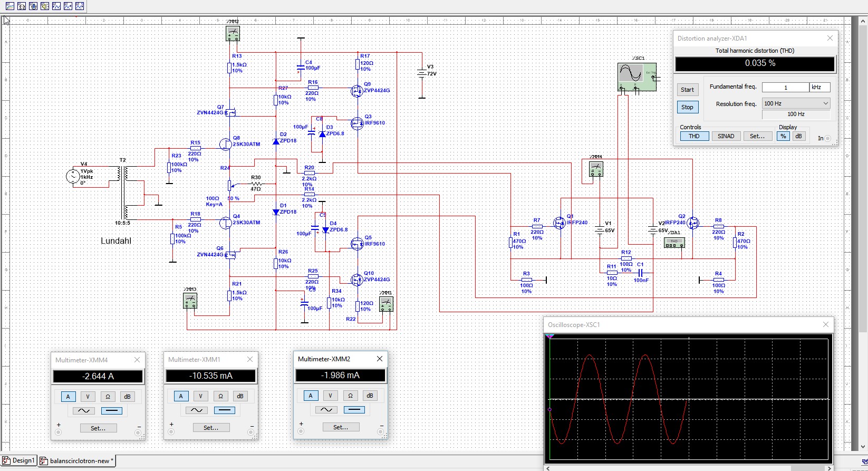Click the oscilloscope scroll left arrow
Image resolution: width=868 pixels, height=471 pixels.
[549, 468]
